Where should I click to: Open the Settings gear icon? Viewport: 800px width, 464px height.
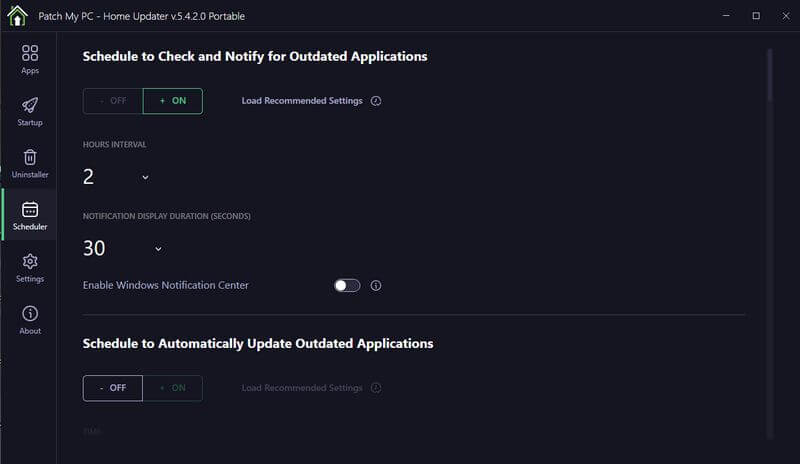(x=30, y=262)
